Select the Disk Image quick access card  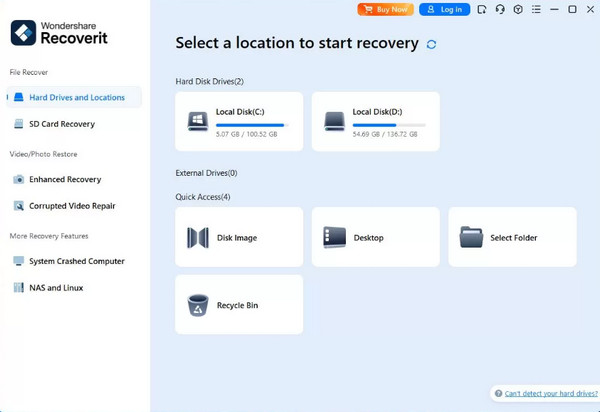tap(239, 237)
